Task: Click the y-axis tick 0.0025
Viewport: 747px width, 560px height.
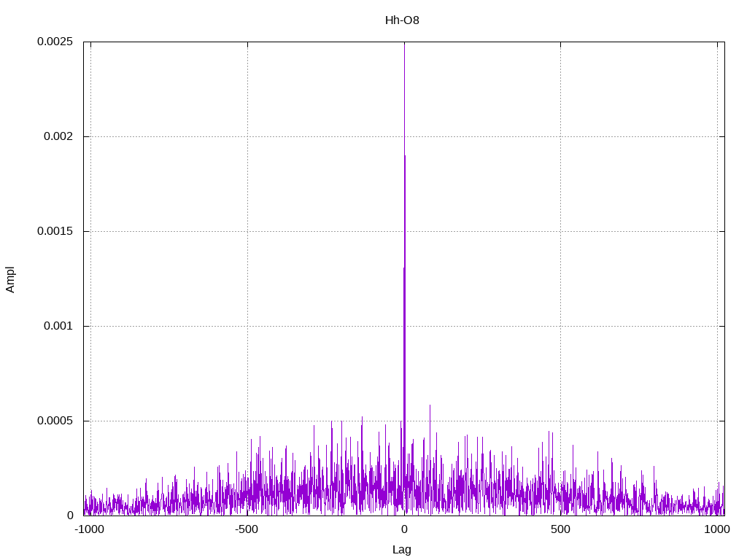Action: tap(55, 42)
